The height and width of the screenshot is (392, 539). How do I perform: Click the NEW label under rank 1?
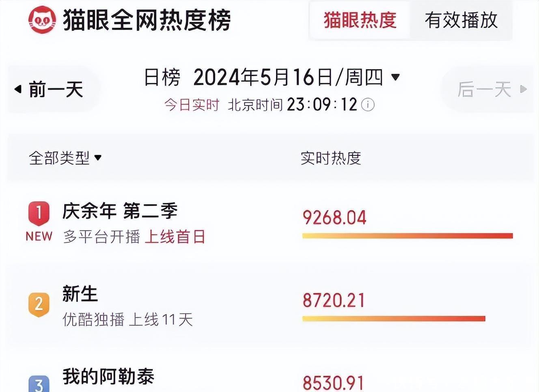coord(39,236)
